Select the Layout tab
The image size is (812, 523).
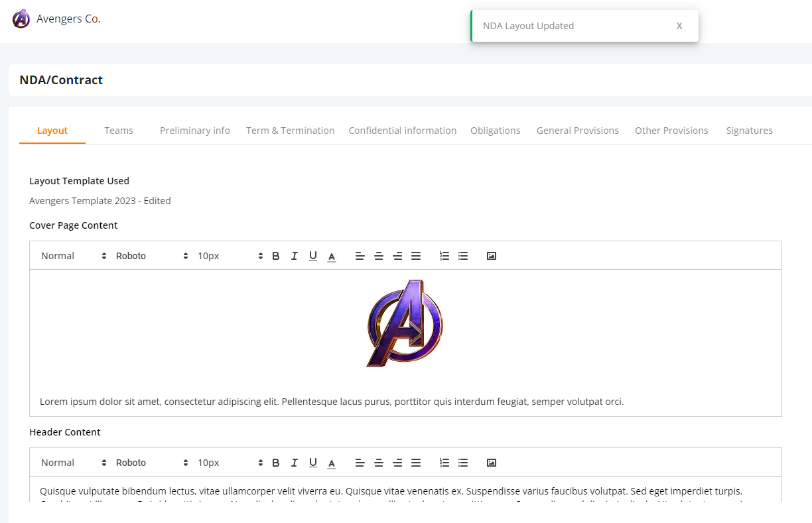52,131
